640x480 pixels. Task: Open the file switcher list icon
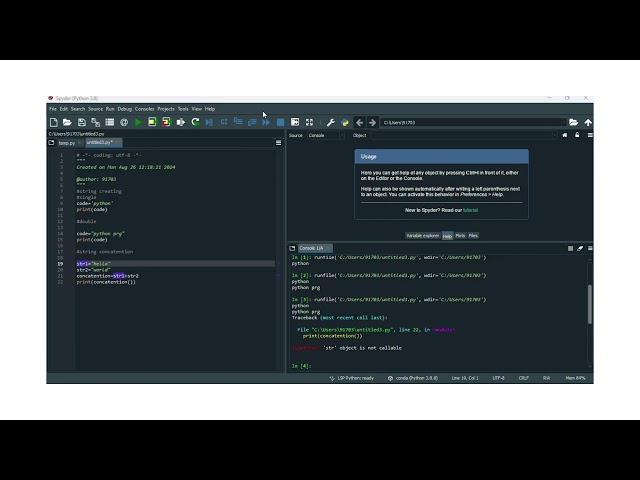[110, 122]
